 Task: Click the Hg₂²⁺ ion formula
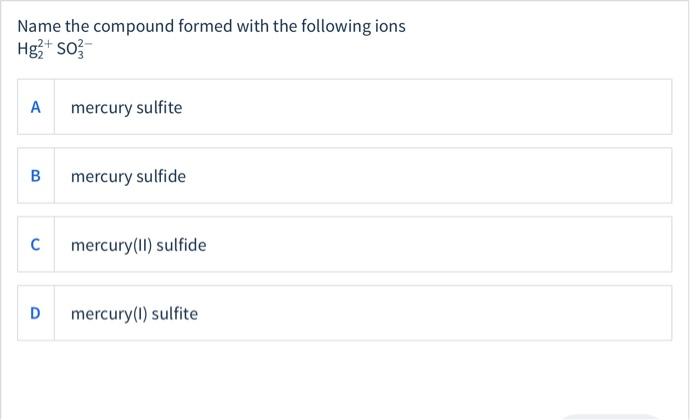(34, 48)
